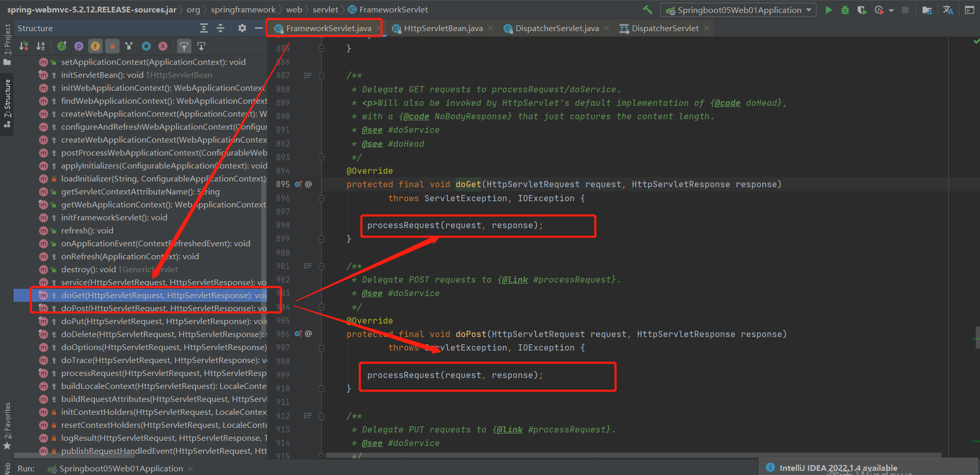The height and width of the screenshot is (475, 980).
Task: Open the Springboot05Web01Application Run tab
Action: pos(121,468)
